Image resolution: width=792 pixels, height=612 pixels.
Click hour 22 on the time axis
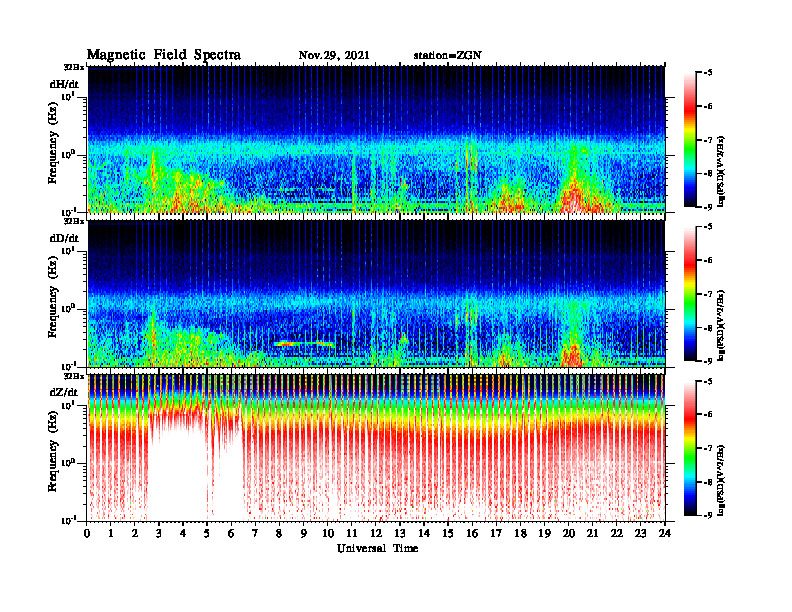(617, 534)
